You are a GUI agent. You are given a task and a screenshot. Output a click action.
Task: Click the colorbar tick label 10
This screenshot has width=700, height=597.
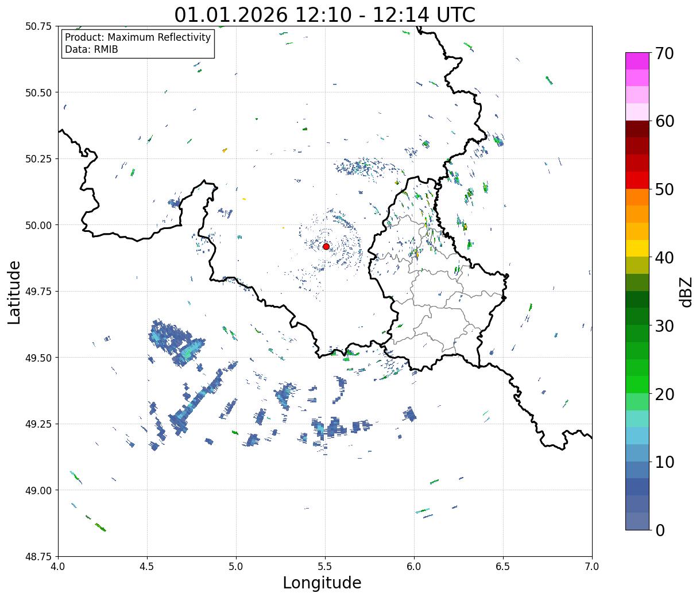pyautogui.click(x=664, y=462)
